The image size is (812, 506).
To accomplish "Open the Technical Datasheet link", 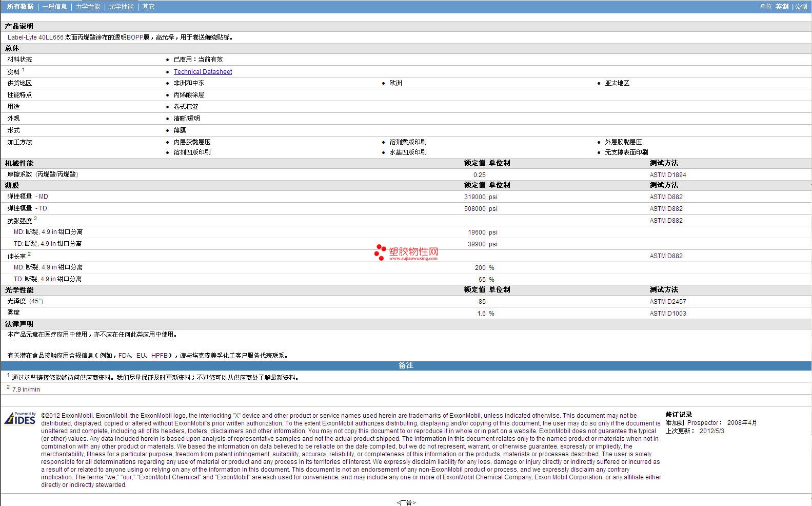I will pyautogui.click(x=203, y=72).
